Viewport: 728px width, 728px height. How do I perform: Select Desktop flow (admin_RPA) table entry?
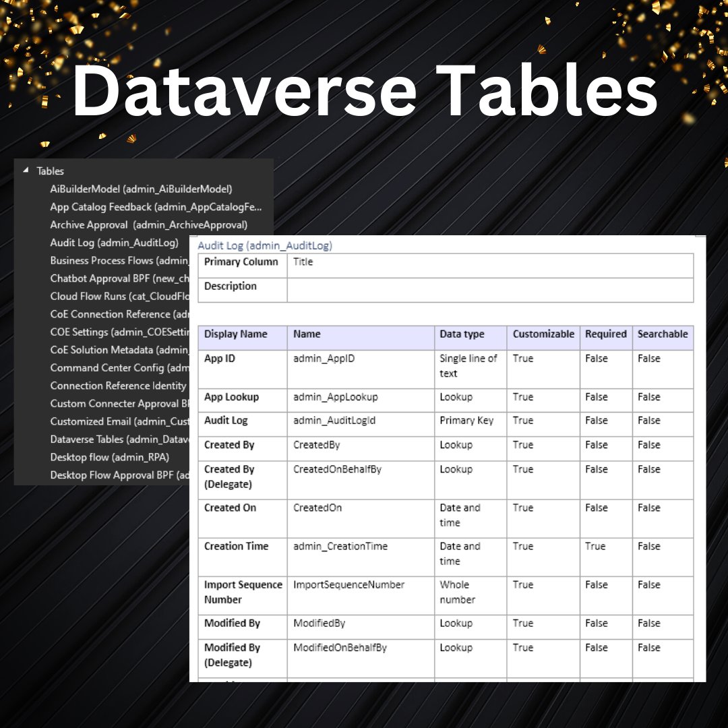point(110,457)
